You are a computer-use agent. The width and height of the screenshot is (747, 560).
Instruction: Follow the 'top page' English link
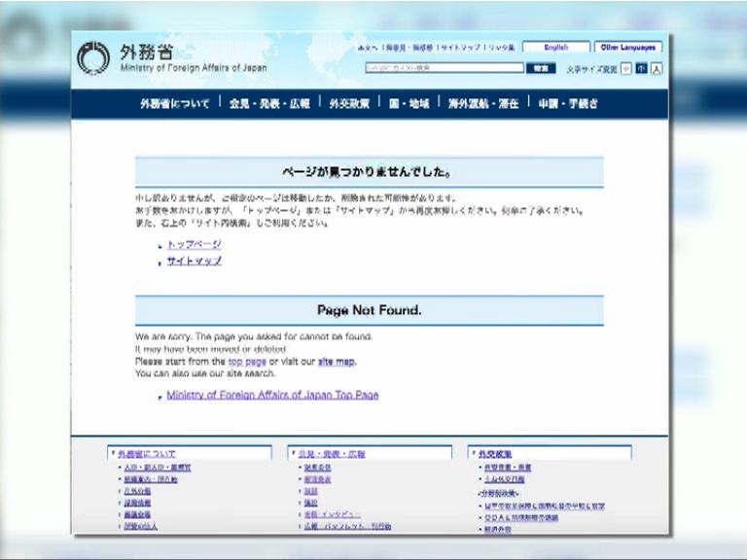(x=247, y=362)
